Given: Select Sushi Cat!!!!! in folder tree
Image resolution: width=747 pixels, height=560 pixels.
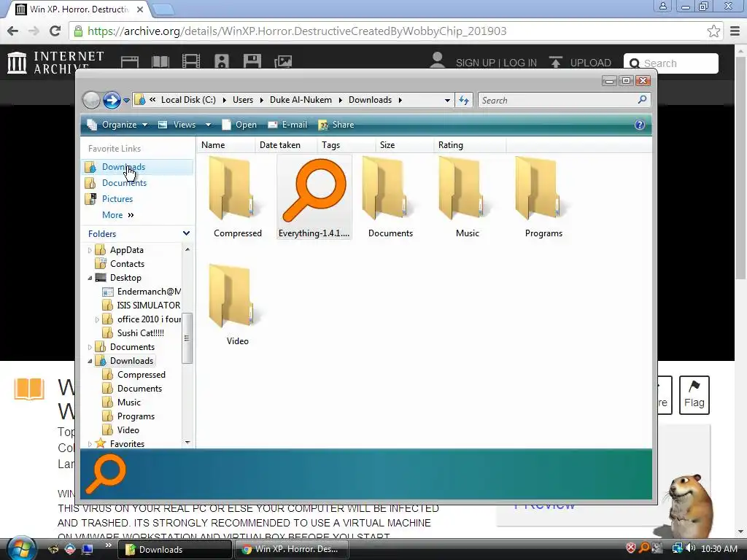Looking at the screenshot, I should [x=140, y=332].
